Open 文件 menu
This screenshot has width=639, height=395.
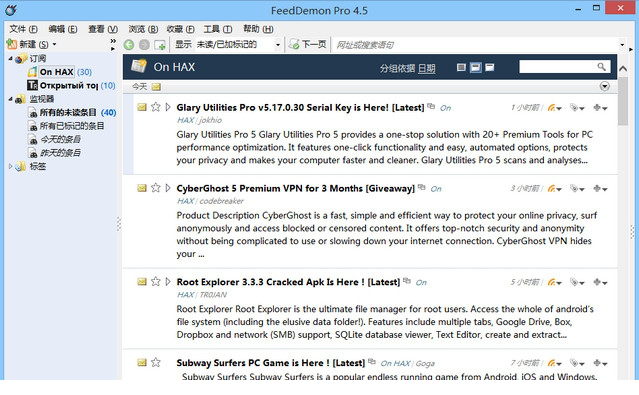[23, 29]
